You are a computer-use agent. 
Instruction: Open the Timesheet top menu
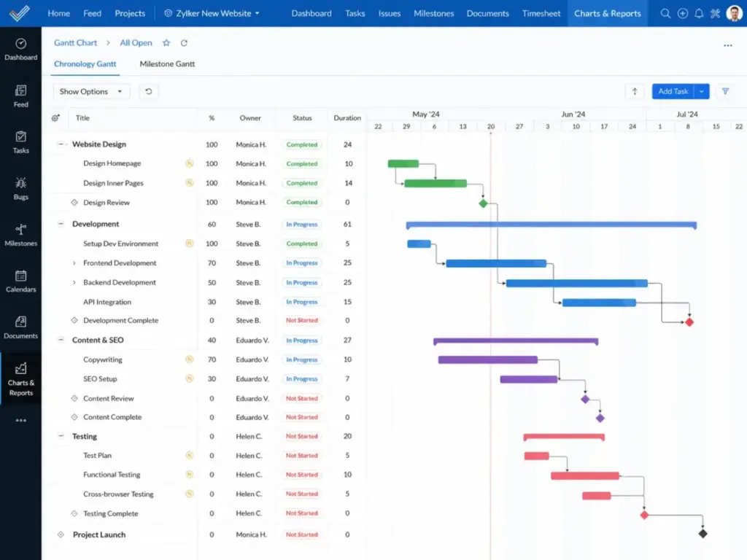(x=541, y=13)
